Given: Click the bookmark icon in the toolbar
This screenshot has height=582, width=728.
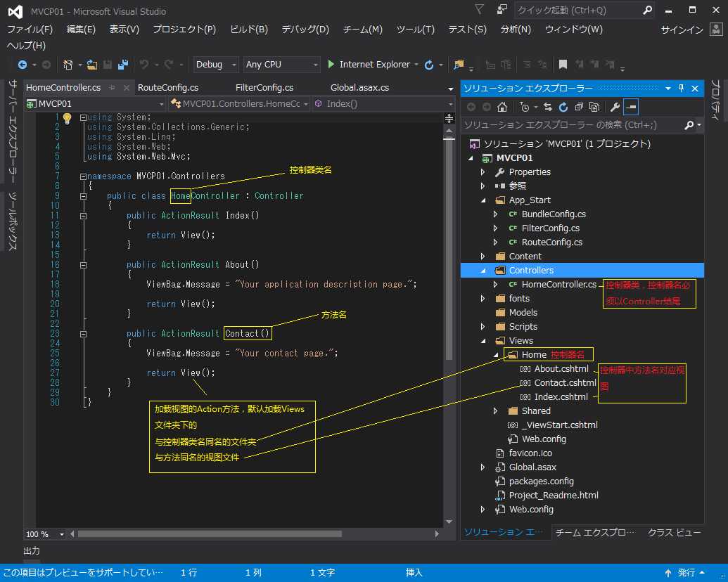Looking at the screenshot, I should tap(563, 65).
